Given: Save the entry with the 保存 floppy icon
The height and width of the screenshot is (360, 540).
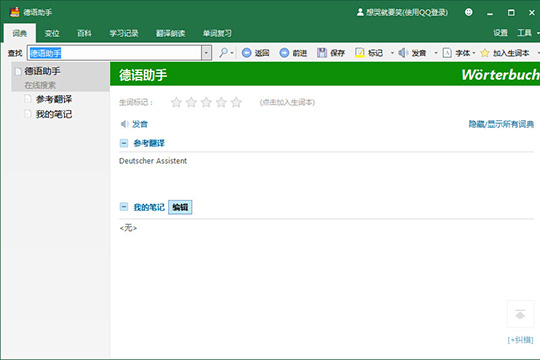Looking at the screenshot, I should 322,53.
